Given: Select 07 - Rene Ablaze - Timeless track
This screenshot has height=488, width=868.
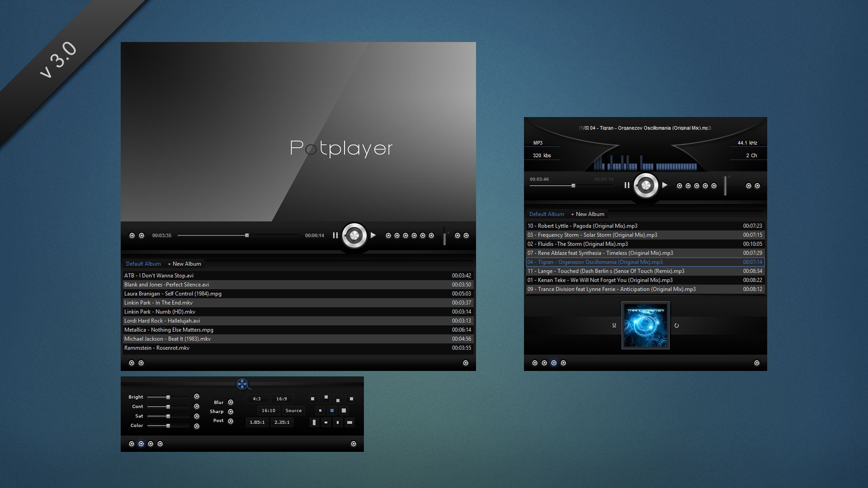Looking at the screenshot, I should tap(645, 253).
